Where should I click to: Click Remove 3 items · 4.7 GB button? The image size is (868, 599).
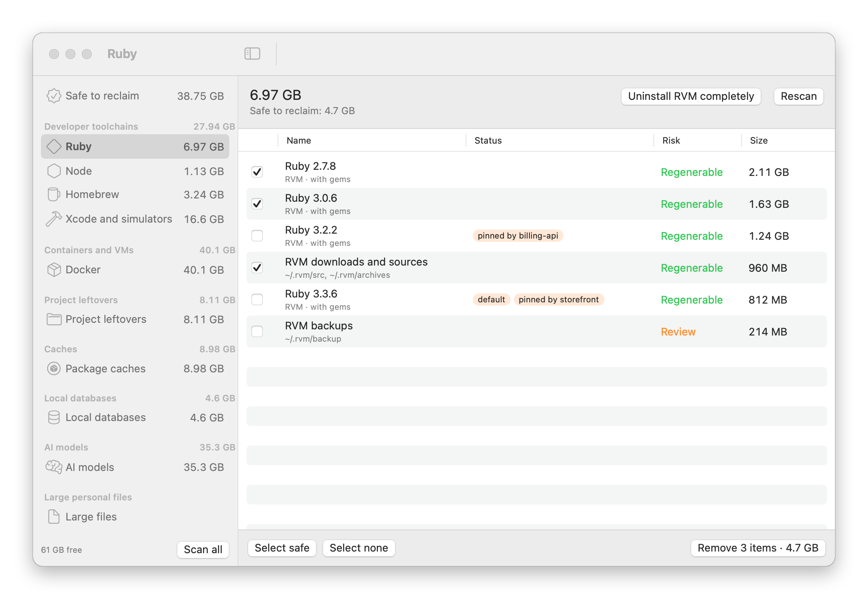pos(758,548)
